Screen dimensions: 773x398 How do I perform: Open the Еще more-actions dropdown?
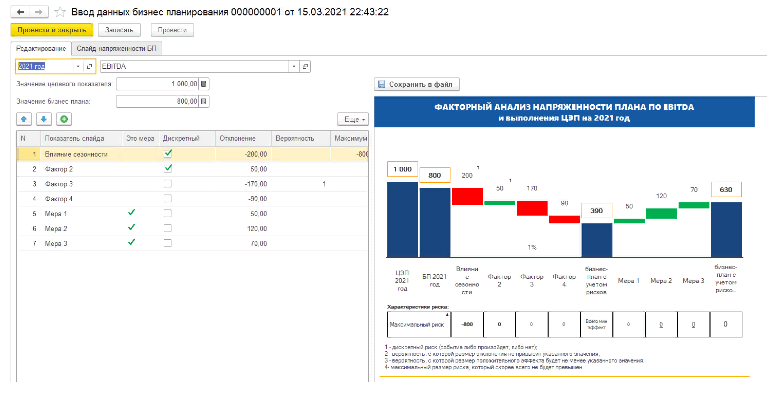click(353, 119)
